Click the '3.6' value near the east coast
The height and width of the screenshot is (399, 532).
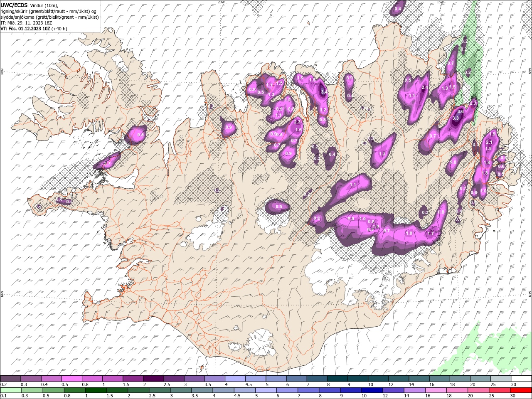click(x=460, y=111)
